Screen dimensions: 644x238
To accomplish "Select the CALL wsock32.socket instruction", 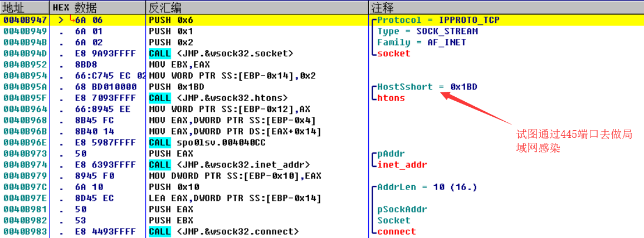I will 221,53.
